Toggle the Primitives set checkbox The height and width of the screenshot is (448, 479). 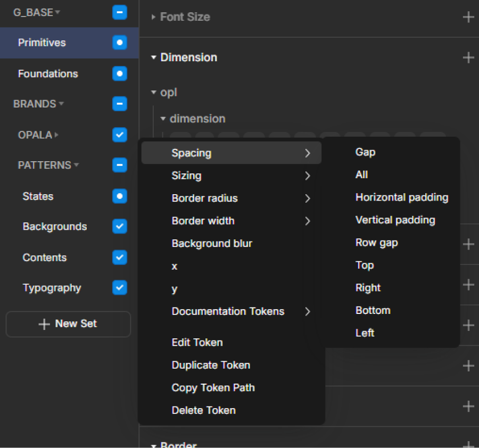(x=120, y=43)
